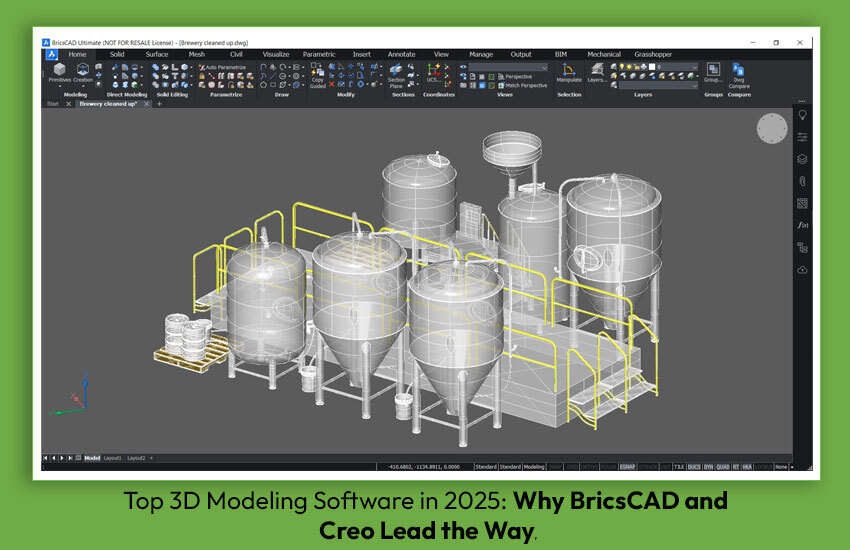Open the lower layer state dropdown
Image resolution: width=850 pixels, height=550 pixels.
658,85
